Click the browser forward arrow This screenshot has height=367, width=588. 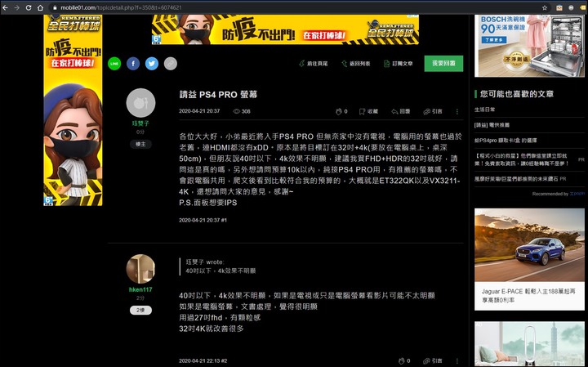coord(17,7)
